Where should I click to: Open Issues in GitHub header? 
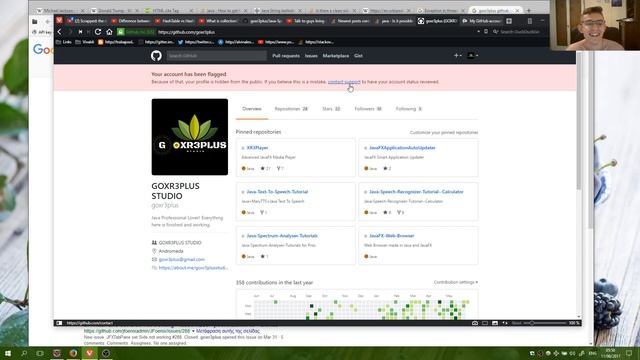point(311,56)
